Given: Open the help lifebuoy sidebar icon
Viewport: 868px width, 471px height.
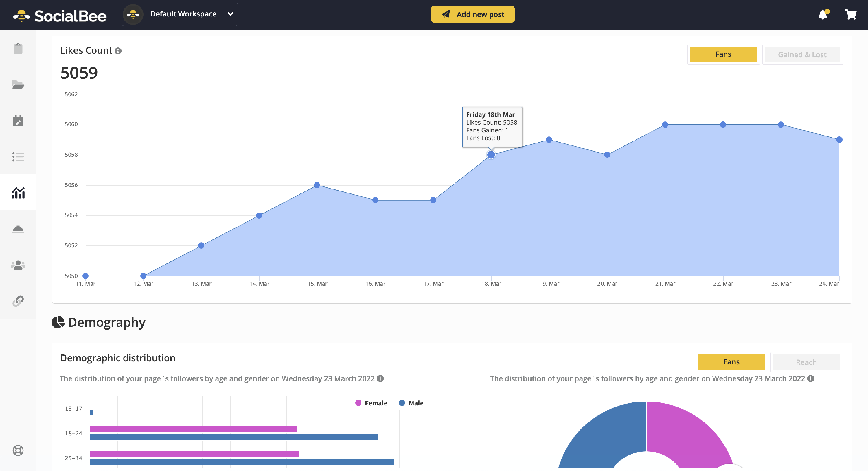Looking at the screenshot, I should click(18, 450).
